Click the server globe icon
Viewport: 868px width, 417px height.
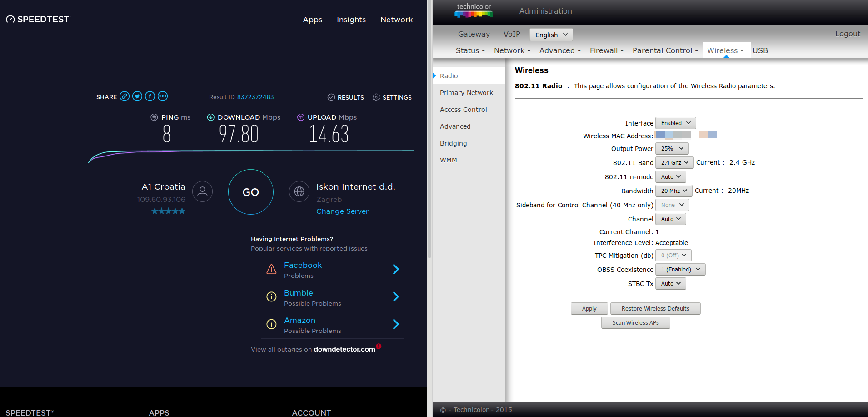click(299, 191)
